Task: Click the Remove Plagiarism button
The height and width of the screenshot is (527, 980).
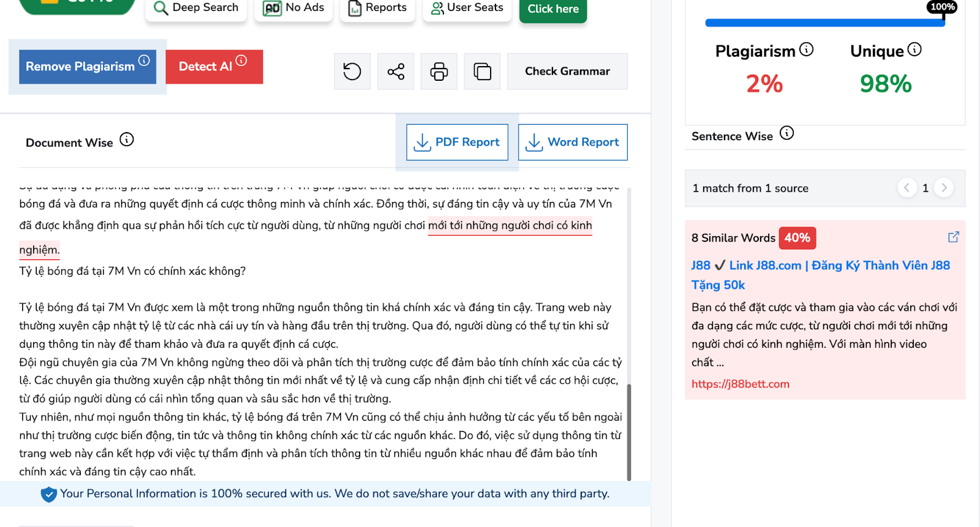Action: 88,67
